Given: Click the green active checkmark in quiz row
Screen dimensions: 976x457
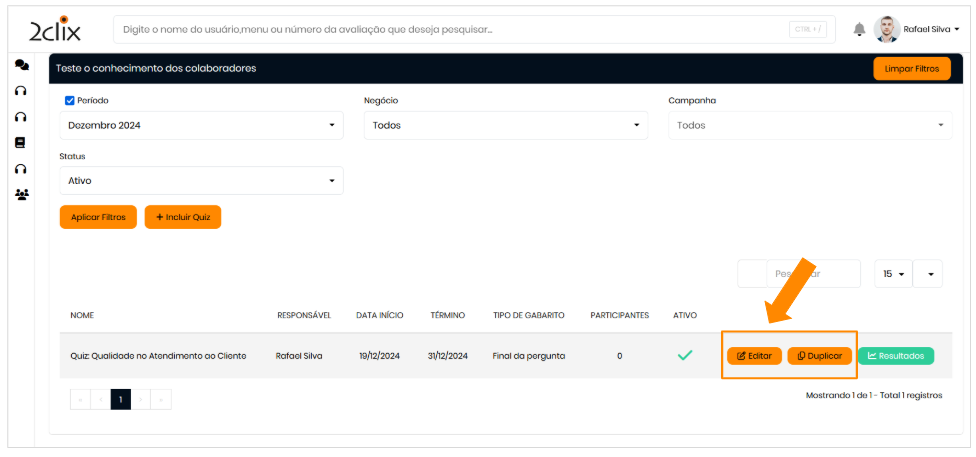Looking at the screenshot, I should pos(685,355).
